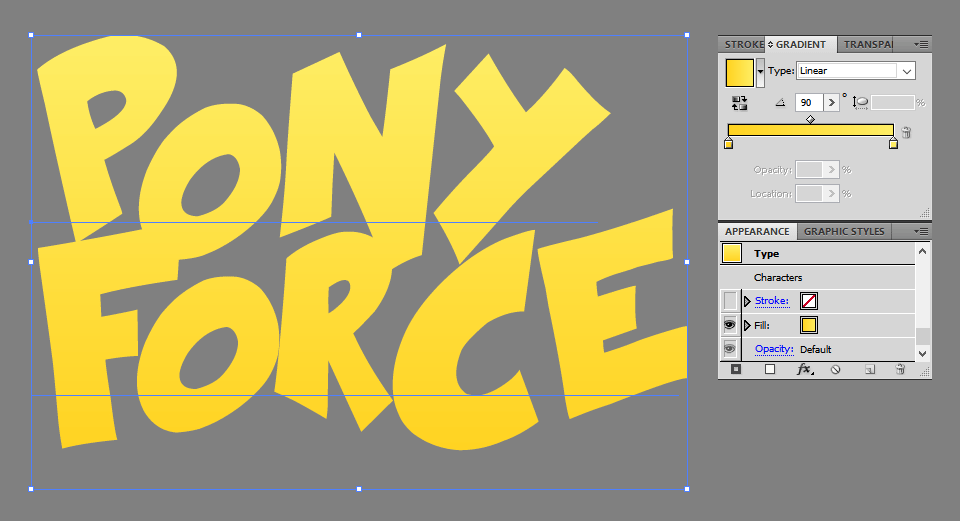Click the Clear Appearance icon
Viewport: 960px width, 521px height.
(x=836, y=369)
